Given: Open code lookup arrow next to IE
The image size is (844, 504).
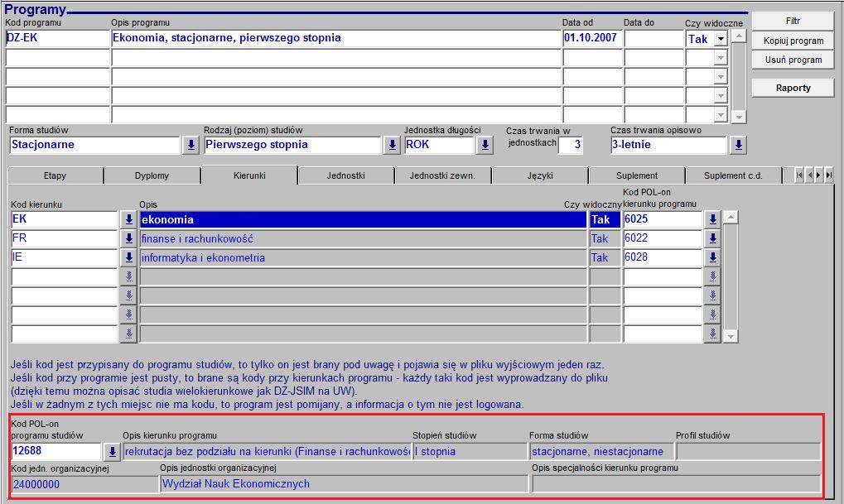Looking at the screenshot, I should pos(128,257).
